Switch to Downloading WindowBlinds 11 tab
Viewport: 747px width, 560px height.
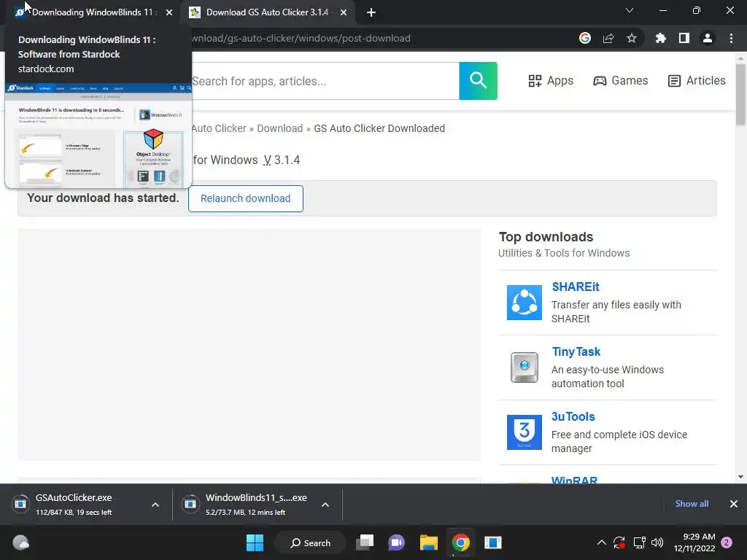point(90,12)
